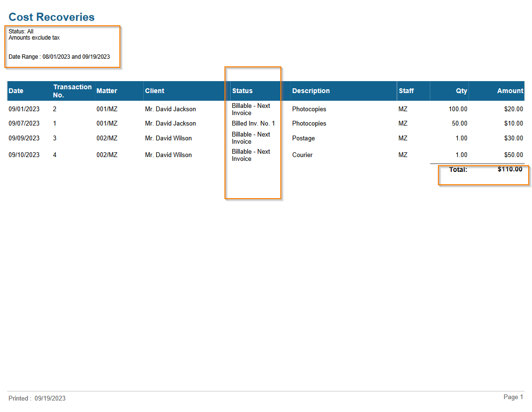Click the Date Range text line
The image size is (532, 412).
[x=59, y=57]
